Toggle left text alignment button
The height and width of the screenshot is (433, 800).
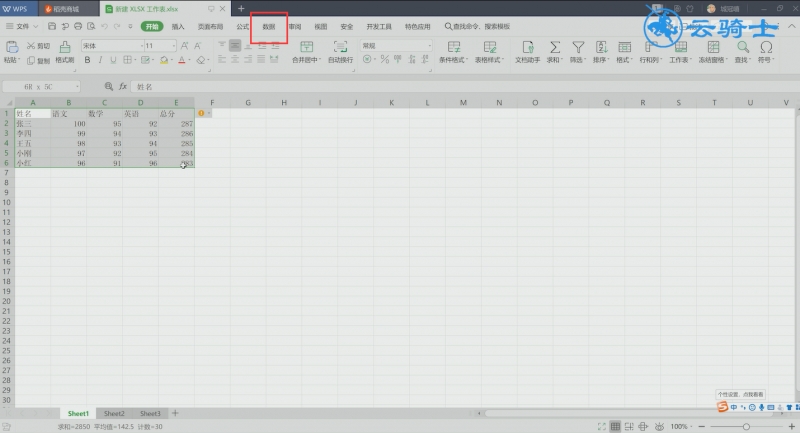tap(222, 60)
